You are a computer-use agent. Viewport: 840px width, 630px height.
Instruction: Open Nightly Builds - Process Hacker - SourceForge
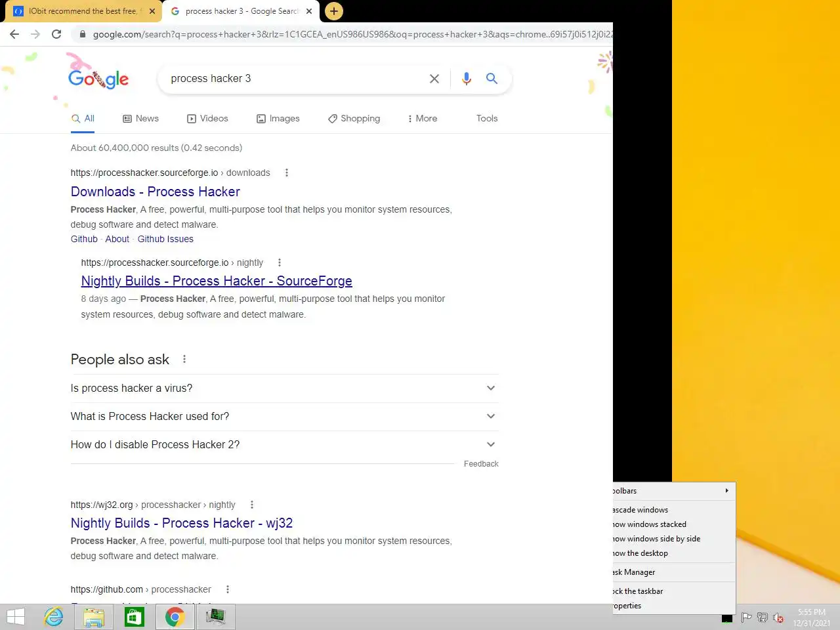(x=217, y=281)
